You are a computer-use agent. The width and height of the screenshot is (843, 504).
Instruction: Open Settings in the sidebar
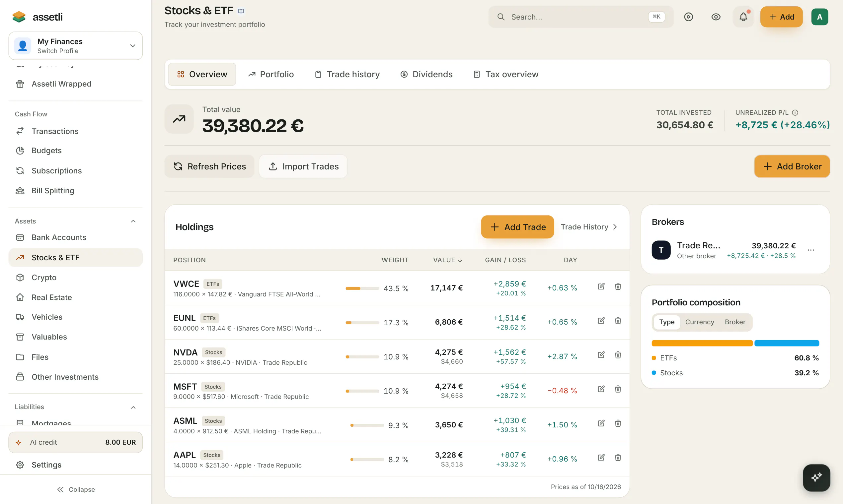(x=75, y=465)
